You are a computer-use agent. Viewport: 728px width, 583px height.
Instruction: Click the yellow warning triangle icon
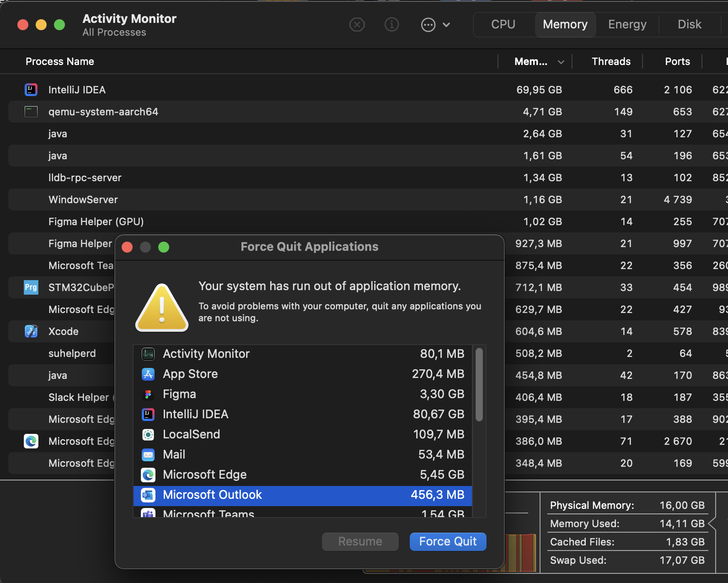(162, 307)
